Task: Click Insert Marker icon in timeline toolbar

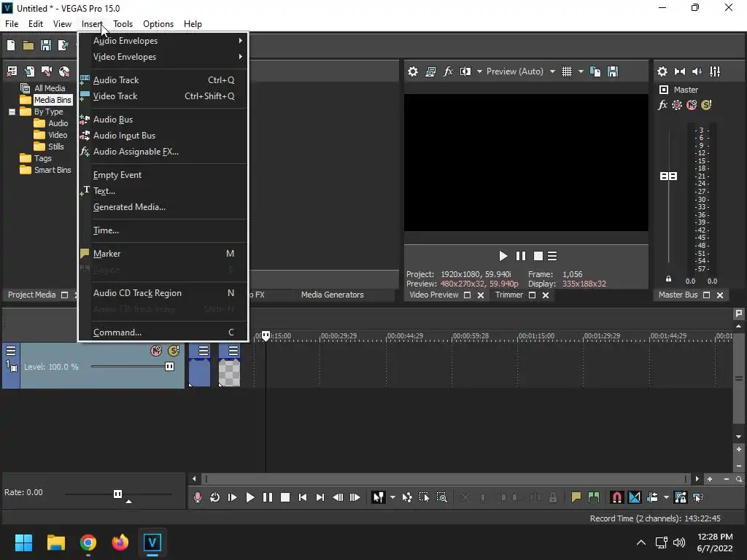Action: pos(576,497)
